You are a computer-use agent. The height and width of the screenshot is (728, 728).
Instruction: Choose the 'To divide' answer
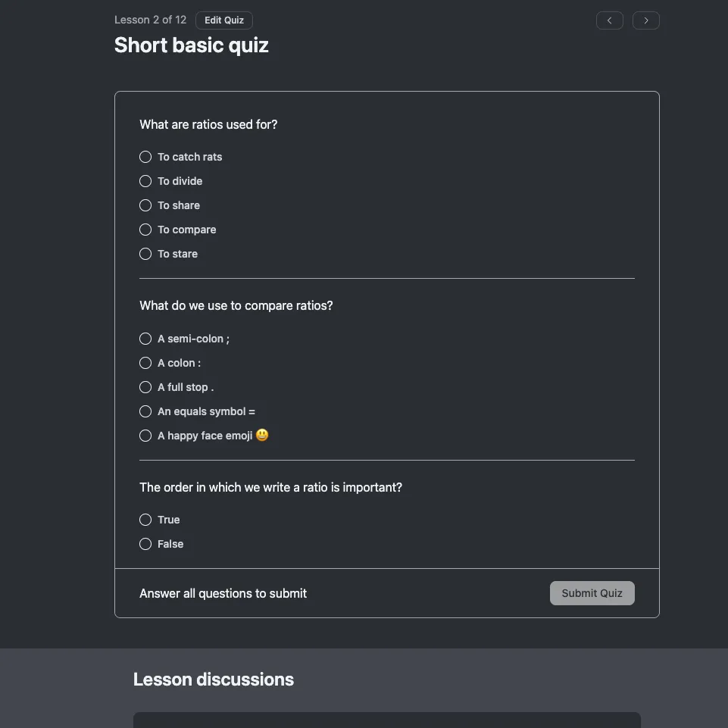coord(145,181)
